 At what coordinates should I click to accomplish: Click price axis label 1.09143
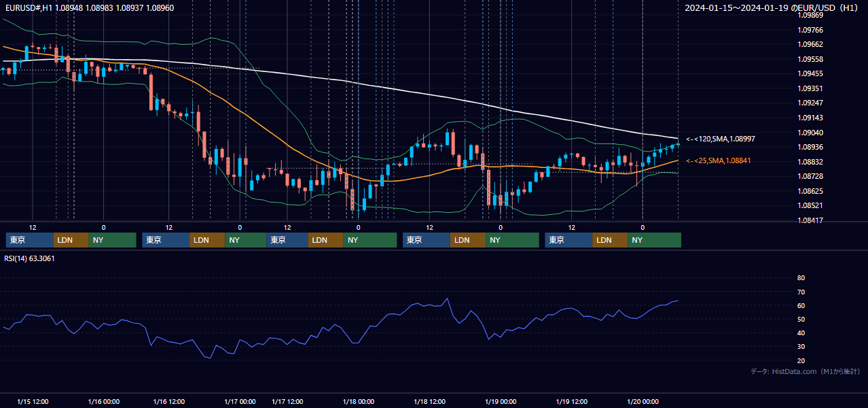810,118
